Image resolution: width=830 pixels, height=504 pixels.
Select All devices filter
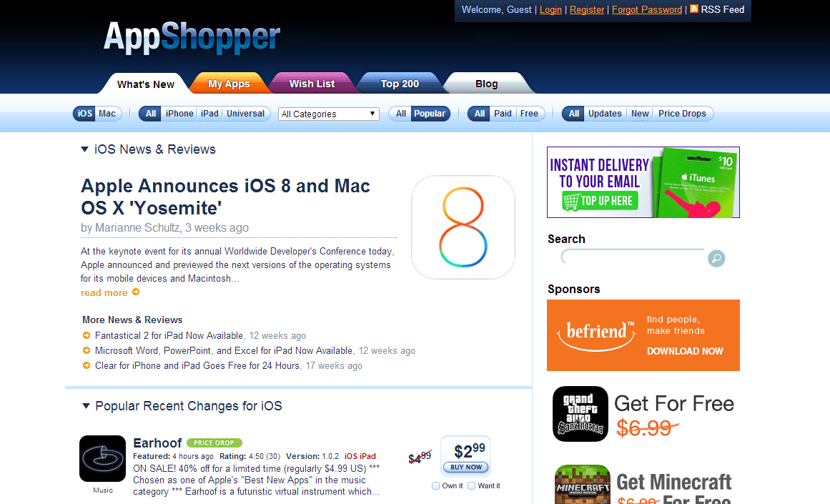[x=150, y=113]
